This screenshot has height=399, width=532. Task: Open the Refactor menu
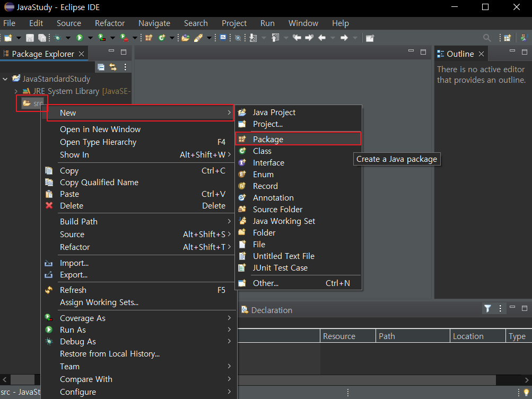click(x=110, y=23)
